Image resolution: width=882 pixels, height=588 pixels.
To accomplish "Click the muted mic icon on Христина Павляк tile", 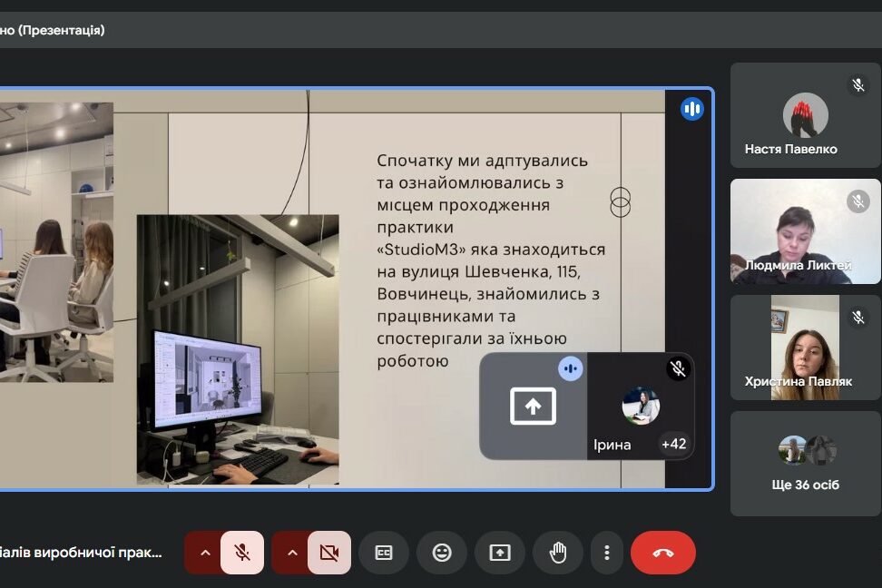I will coord(857,318).
